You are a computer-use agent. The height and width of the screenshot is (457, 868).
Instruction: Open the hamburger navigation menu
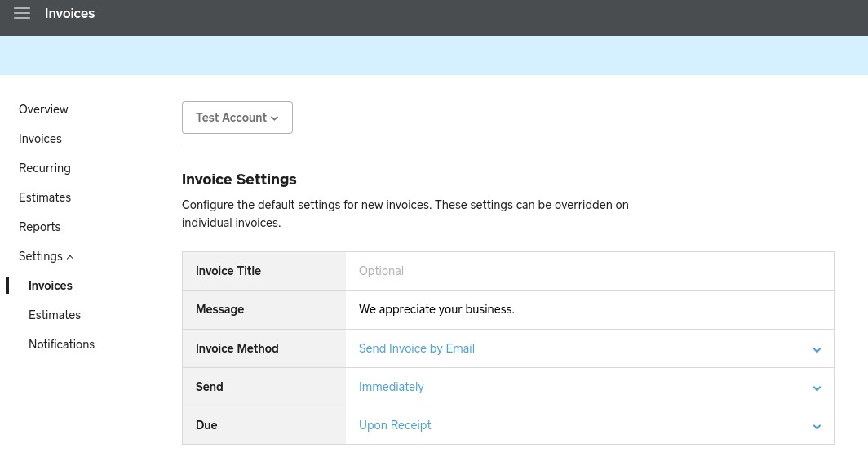pos(22,13)
